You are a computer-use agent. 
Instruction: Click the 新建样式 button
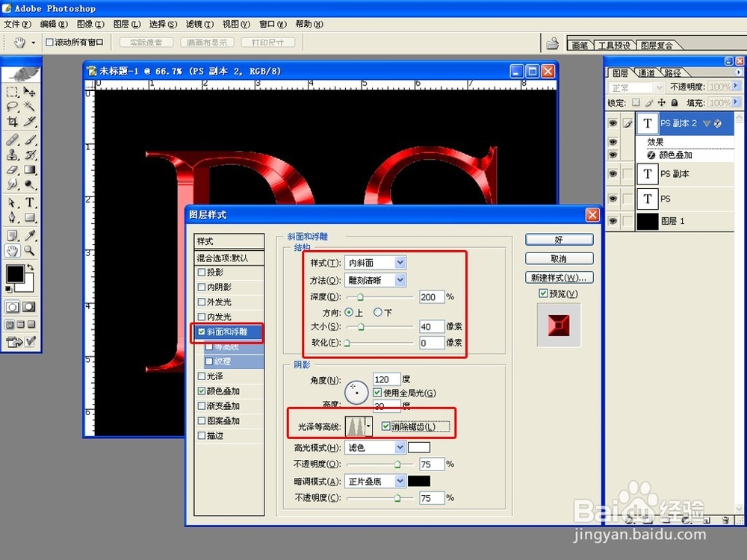pos(559,277)
